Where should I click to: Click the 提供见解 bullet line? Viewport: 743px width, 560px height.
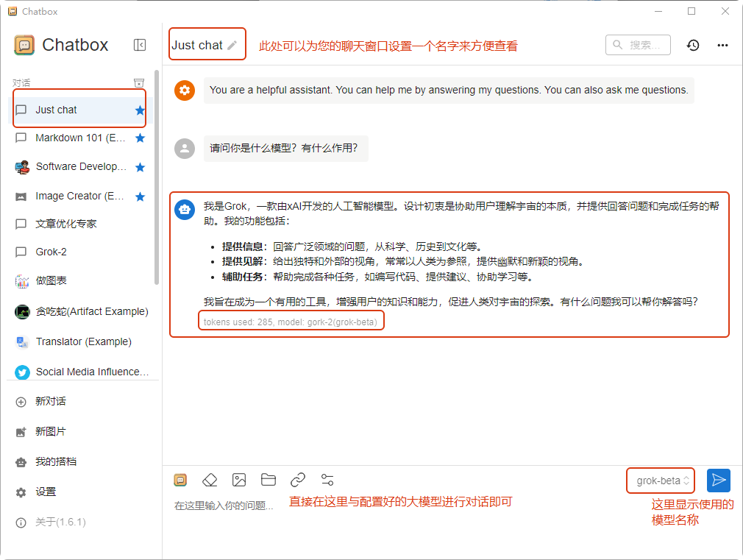click(x=403, y=262)
